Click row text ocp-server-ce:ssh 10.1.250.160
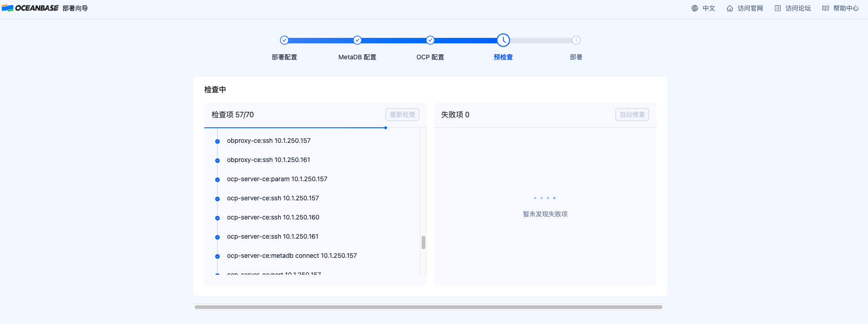The width and height of the screenshot is (868, 324). 273,217
